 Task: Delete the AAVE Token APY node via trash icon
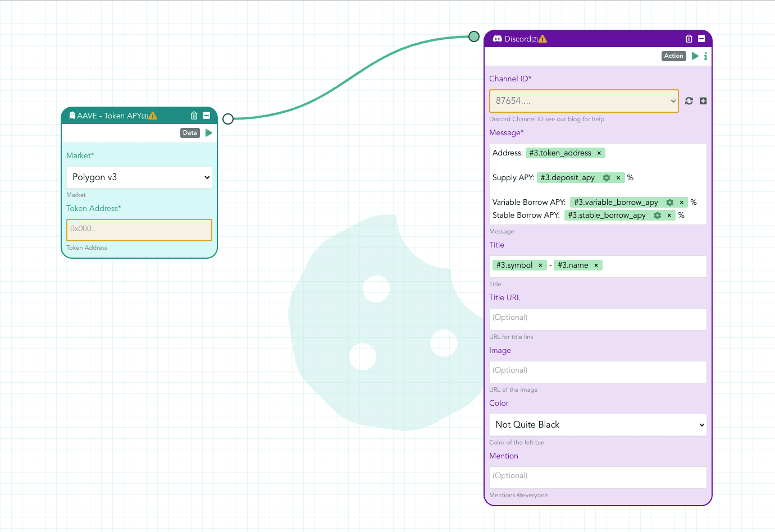point(194,116)
